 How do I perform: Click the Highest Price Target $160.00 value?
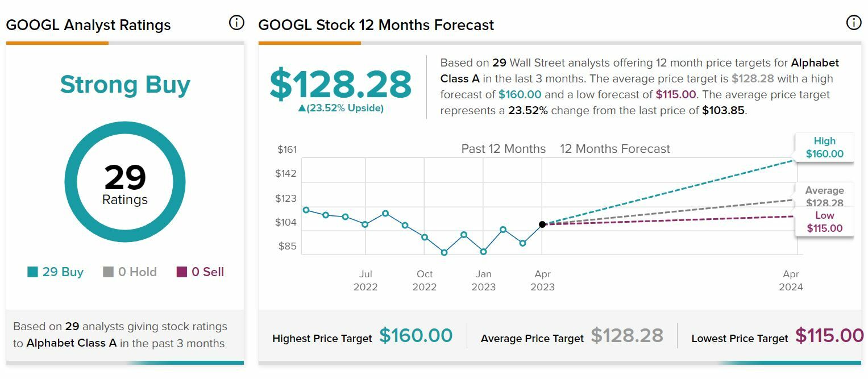click(x=416, y=336)
